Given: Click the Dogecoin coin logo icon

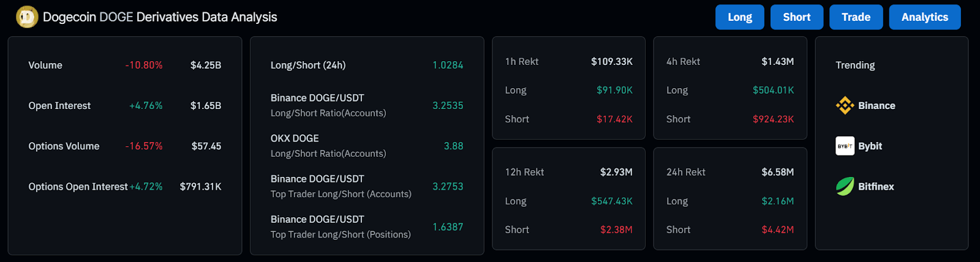Looking at the screenshot, I should (x=27, y=17).
